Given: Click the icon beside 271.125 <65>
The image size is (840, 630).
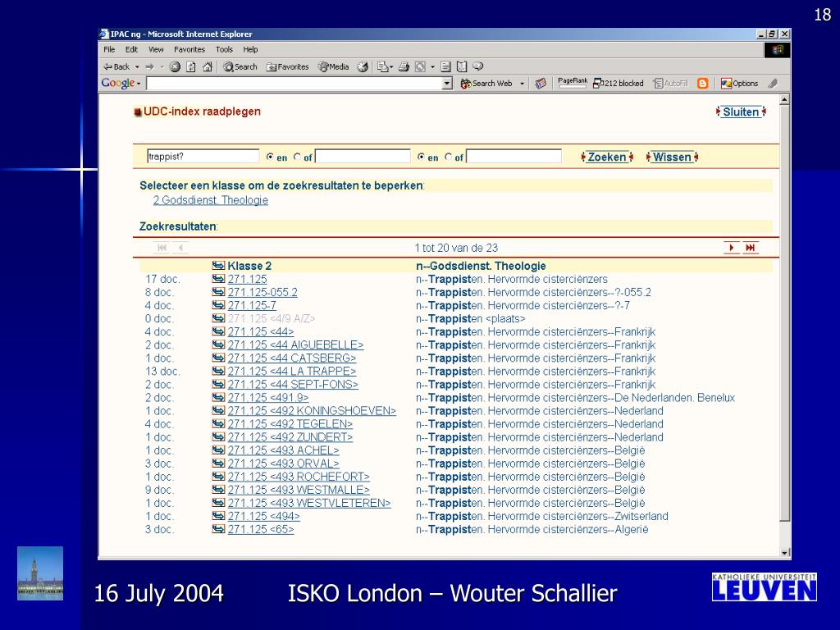Looking at the screenshot, I should click(218, 529).
